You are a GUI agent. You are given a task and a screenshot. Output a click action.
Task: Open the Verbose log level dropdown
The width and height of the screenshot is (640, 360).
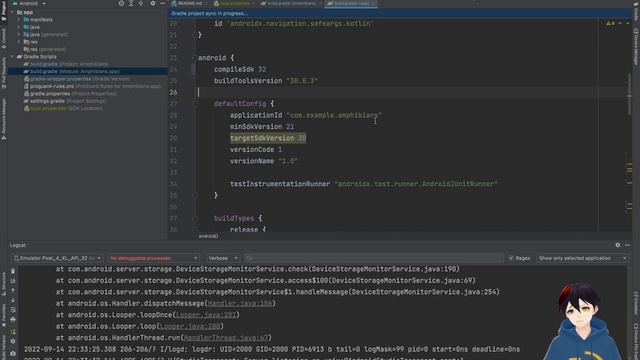pyautogui.click(x=223, y=258)
